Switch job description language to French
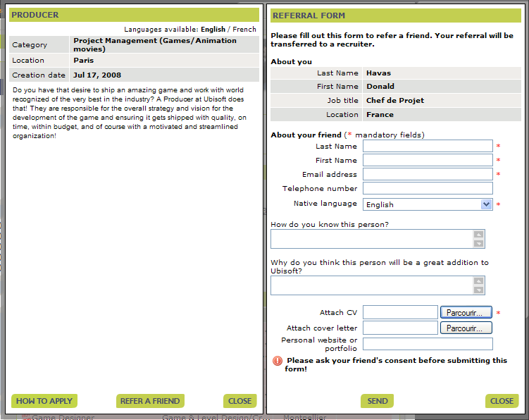 [x=244, y=30]
